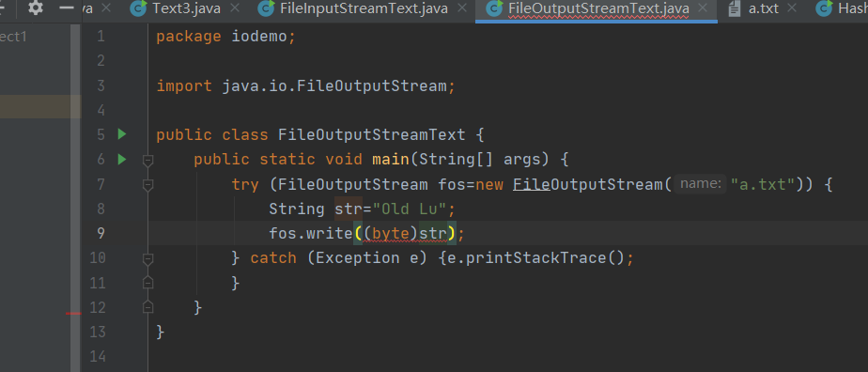Image resolution: width=868 pixels, height=372 pixels.
Task: Close the a.txt tab
Action: 792,8
